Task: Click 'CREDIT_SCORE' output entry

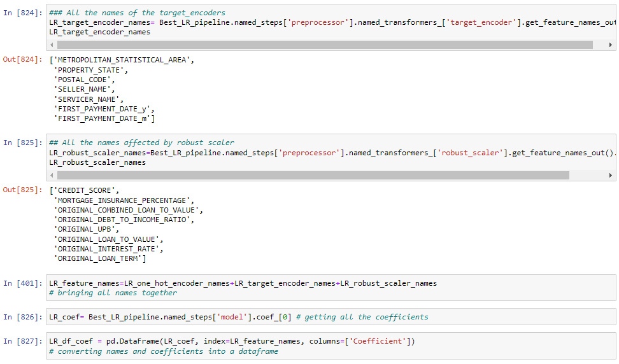Action: (x=85, y=190)
